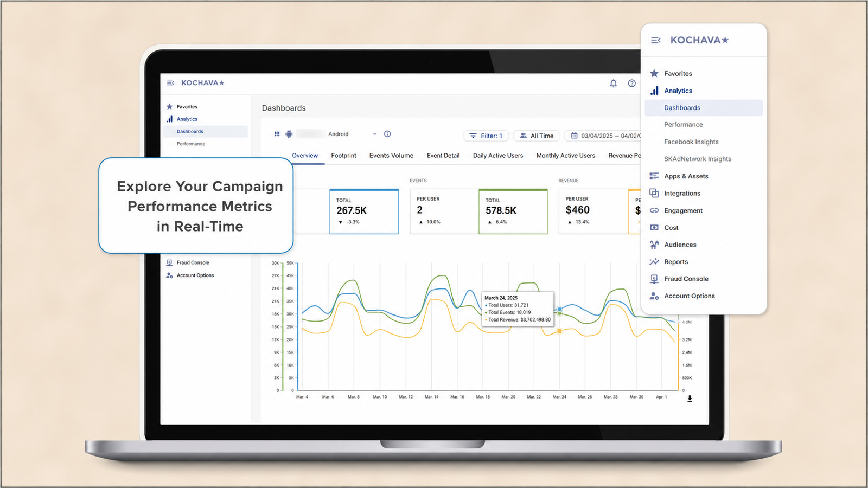Click the TOTAL 267.5K users card
This screenshot has height=488, width=868.
(x=364, y=211)
